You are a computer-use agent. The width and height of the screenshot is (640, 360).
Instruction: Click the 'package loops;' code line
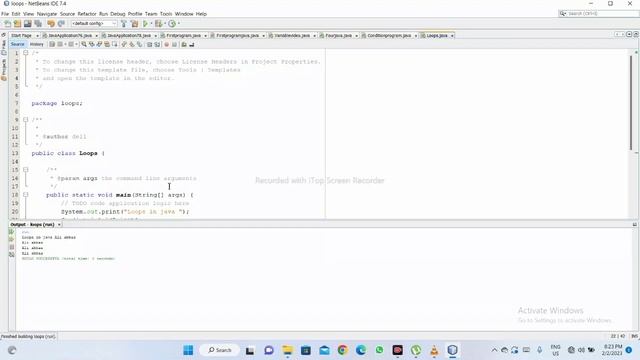tap(57, 103)
